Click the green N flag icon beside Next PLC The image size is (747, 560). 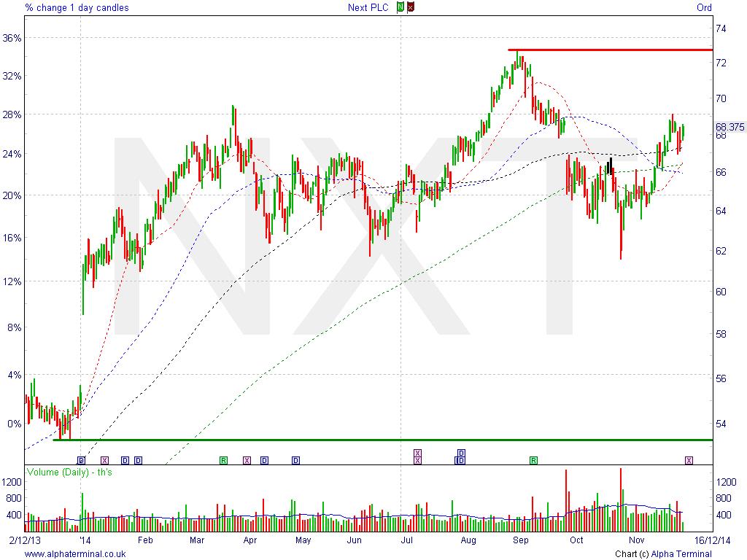tap(400, 7)
